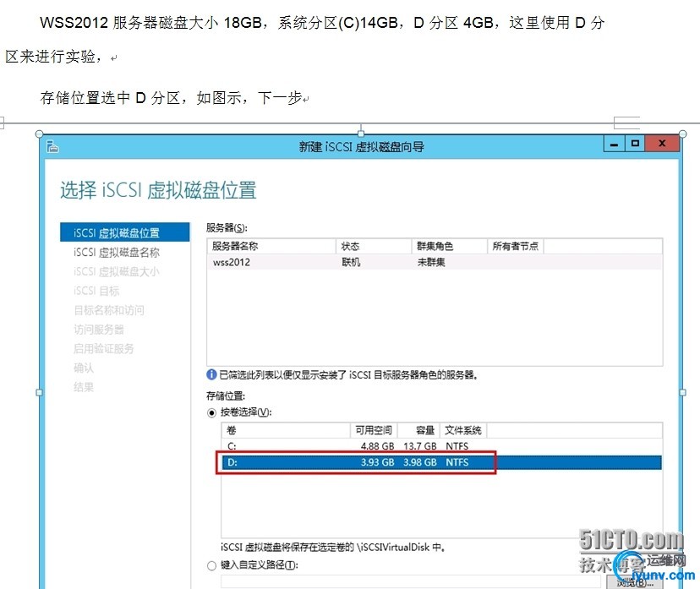Go to the 结果 step
The image size is (700, 589).
[x=84, y=387]
